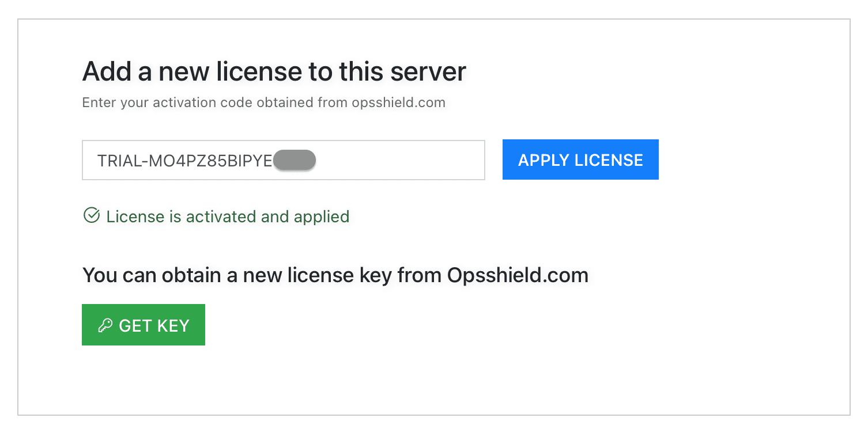The width and height of the screenshot is (868, 433).
Task: Click the word 'KEY' on the green button
Action: (173, 325)
